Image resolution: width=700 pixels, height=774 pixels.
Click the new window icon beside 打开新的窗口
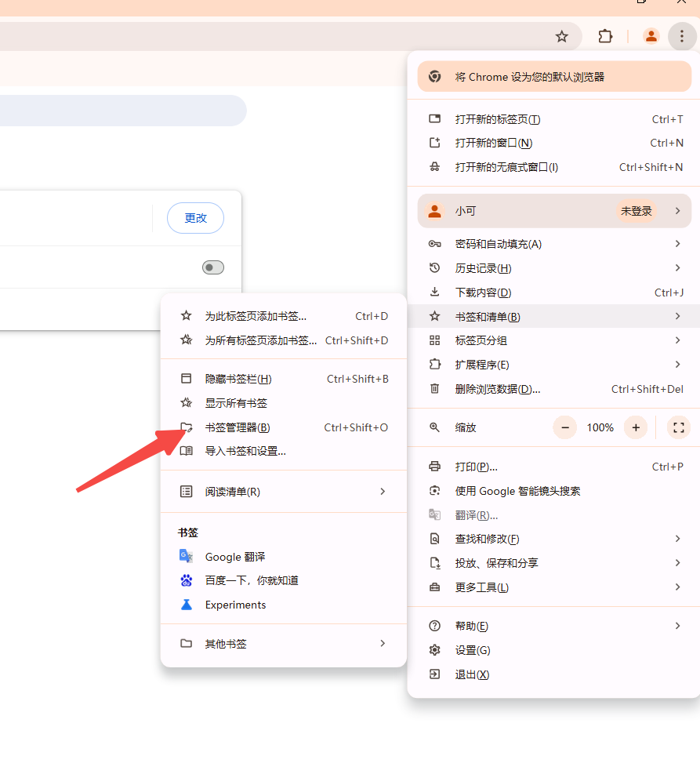[434, 143]
